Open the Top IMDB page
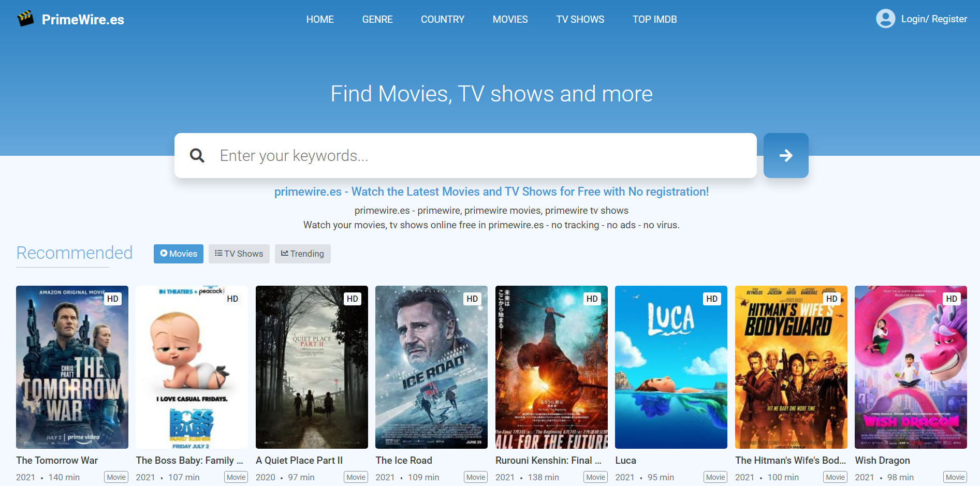Viewport: 980px width, 486px height. point(654,19)
